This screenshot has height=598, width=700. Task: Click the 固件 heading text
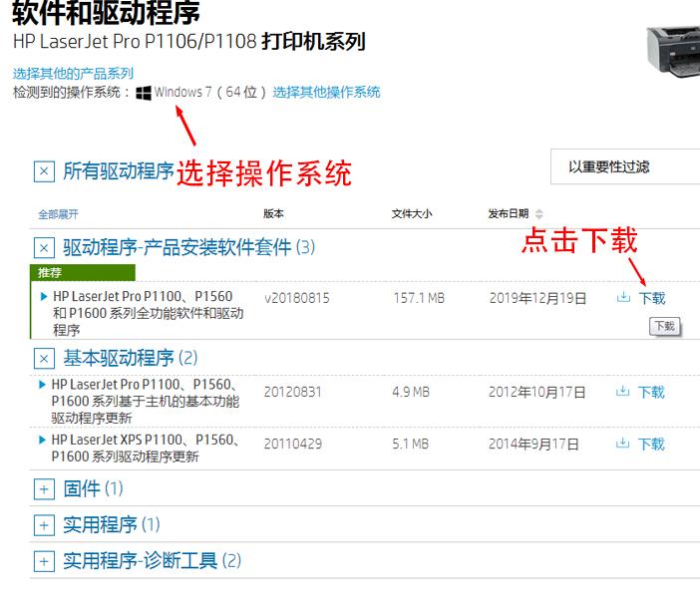(x=93, y=488)
